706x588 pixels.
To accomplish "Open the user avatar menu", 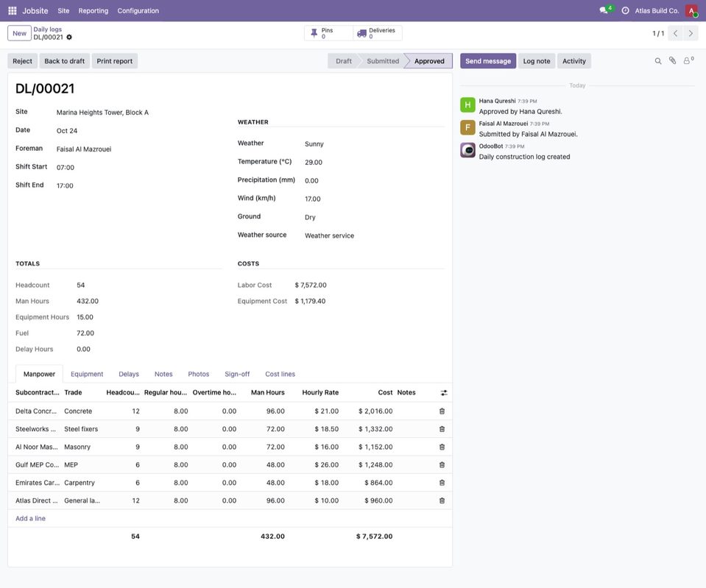I will [x=691, y=10].
